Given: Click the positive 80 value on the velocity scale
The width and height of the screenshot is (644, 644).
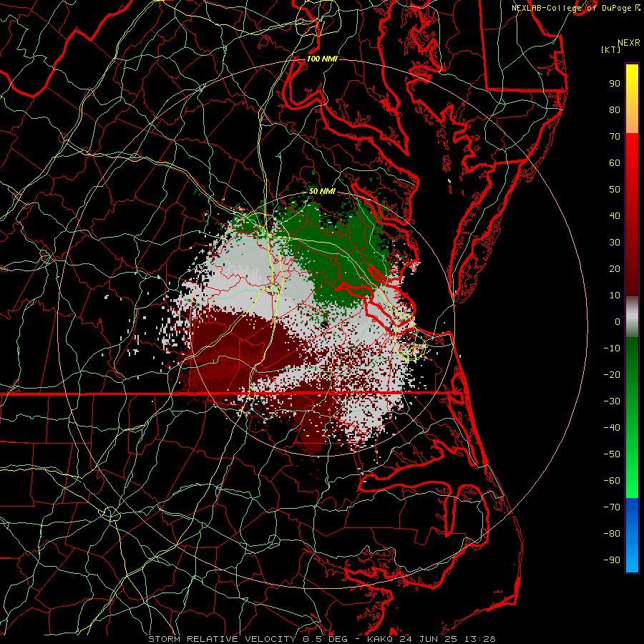Looking at the screenshot, I should point(615,109).
